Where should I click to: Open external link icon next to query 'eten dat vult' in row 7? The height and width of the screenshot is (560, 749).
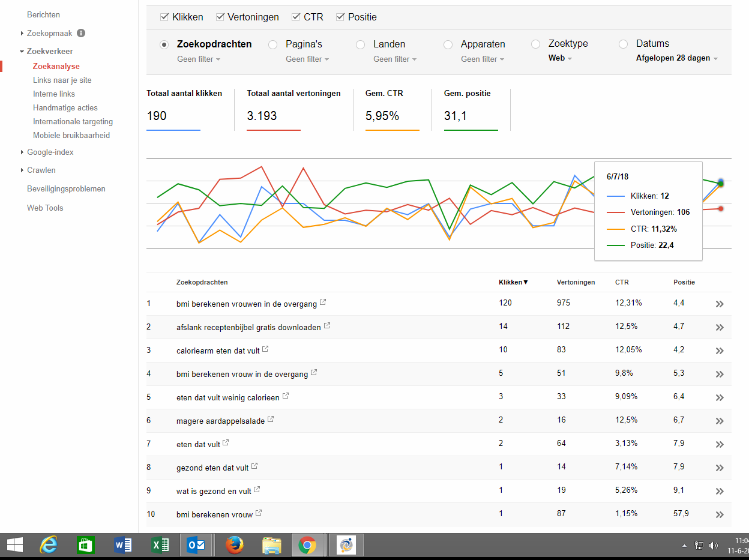point(226,443)
